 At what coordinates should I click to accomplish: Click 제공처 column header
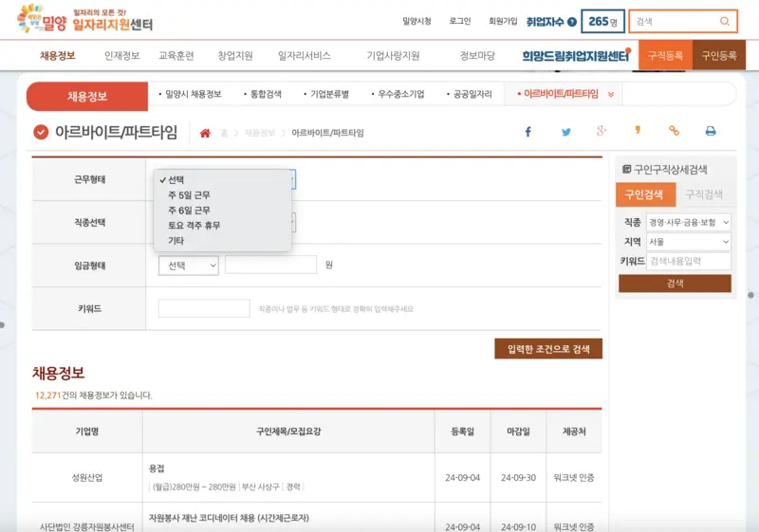click(574, 431)
